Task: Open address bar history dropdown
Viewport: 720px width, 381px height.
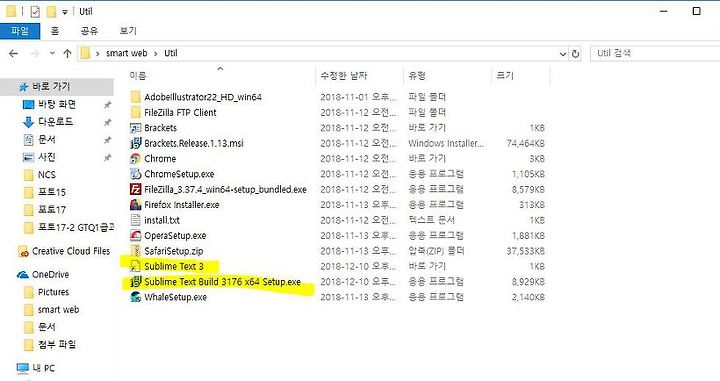Action: 562,54
